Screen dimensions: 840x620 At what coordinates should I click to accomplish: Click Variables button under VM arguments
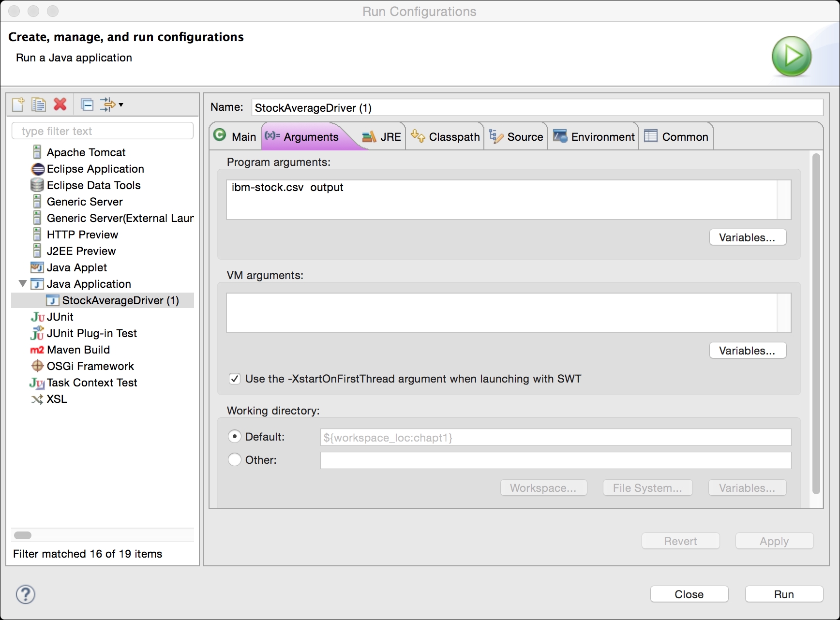click(748, 351)
